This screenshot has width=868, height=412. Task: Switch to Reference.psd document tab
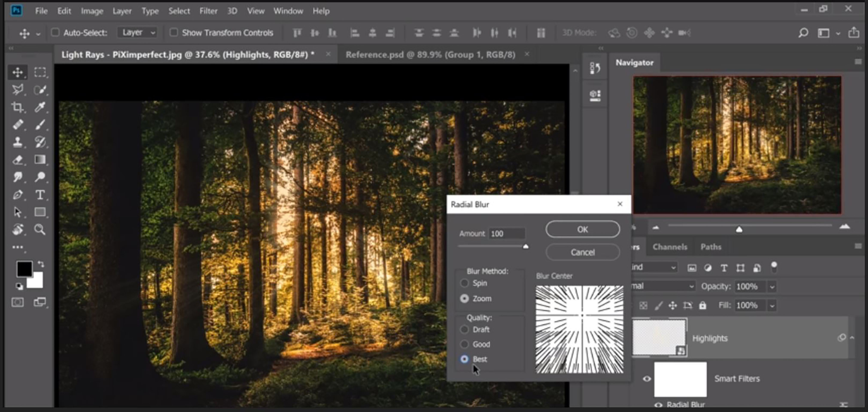430,55
